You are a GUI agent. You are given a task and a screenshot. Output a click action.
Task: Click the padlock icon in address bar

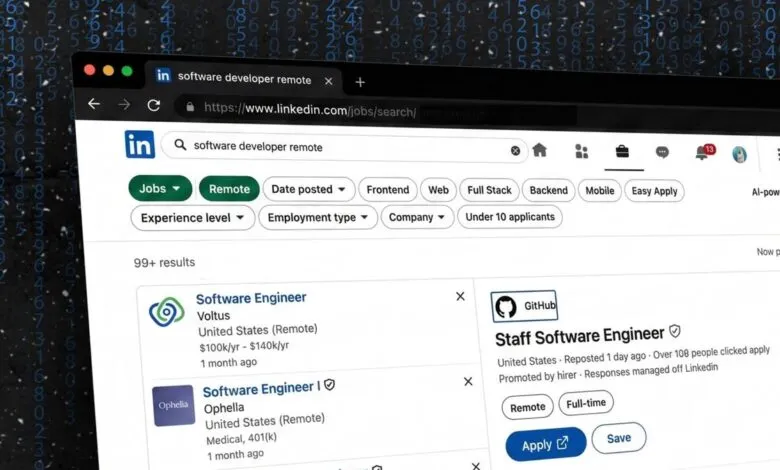pos(190,106)
